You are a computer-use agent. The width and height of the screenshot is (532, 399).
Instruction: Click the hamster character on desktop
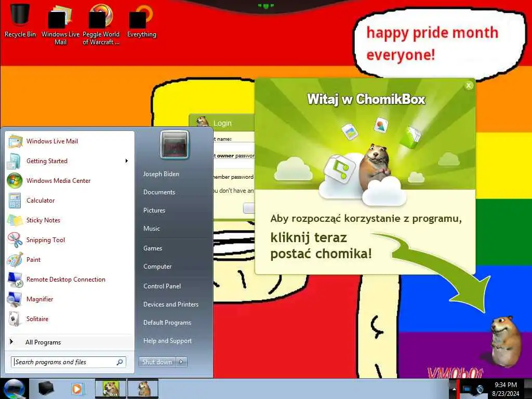[x=505, y=341]
